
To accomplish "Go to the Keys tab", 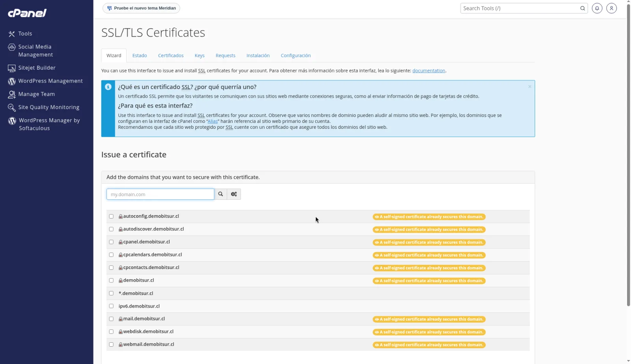I will point(200,56).
